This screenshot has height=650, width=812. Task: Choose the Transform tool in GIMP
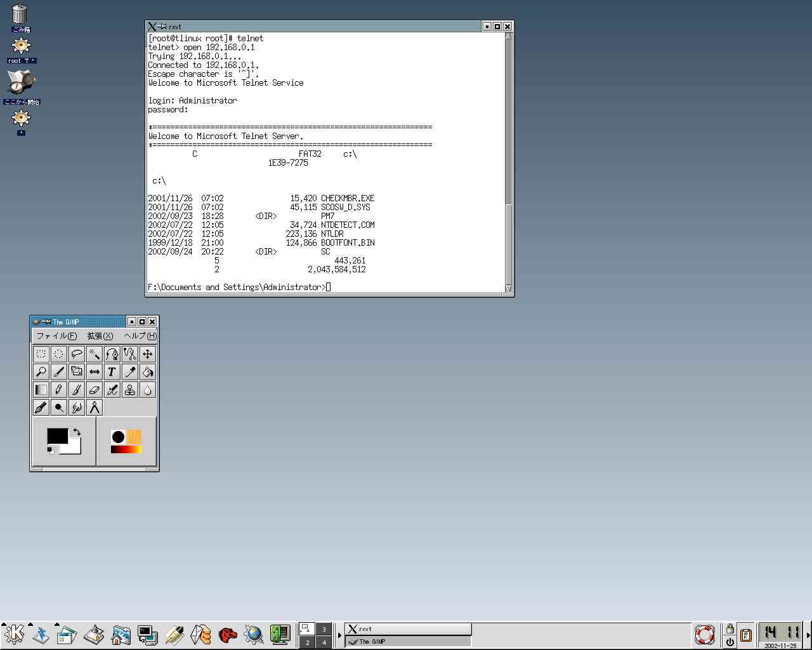click(77, 372)
